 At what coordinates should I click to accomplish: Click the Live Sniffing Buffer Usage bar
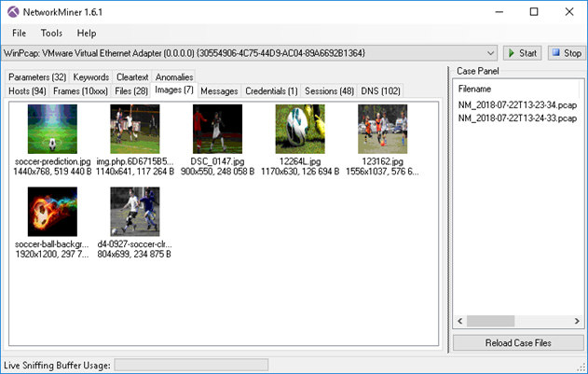point(191,365)
